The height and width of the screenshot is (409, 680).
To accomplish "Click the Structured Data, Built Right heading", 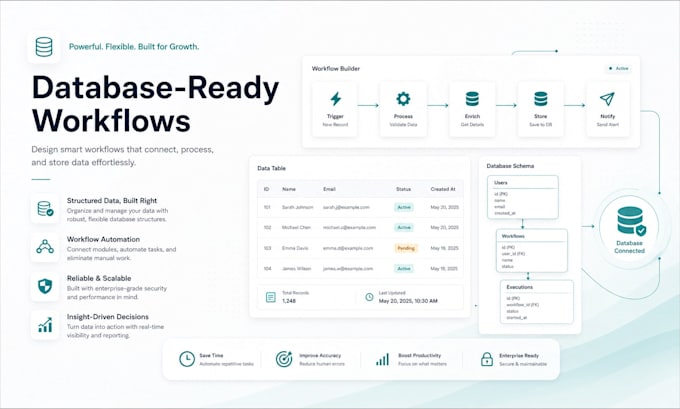I will pyautogui.click(x=112, y=200).
